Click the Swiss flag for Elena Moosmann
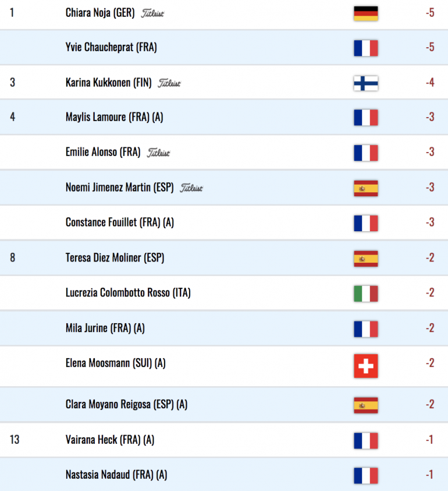The width and height of the screenshot is (448, 491). pos(366,366)
